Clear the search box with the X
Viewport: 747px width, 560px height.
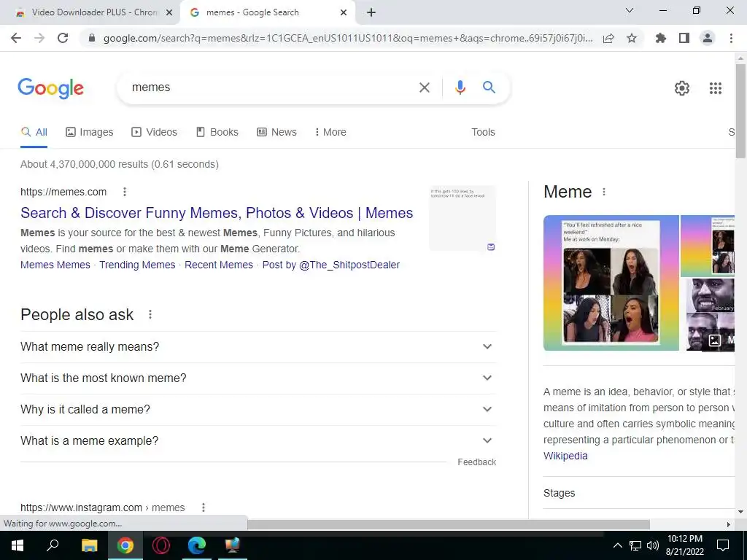[x=424, y=87]
